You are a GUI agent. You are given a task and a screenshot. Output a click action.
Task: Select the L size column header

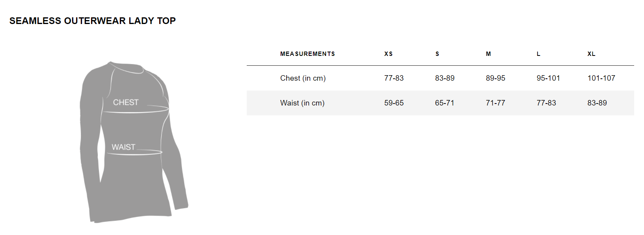(538, 54)
